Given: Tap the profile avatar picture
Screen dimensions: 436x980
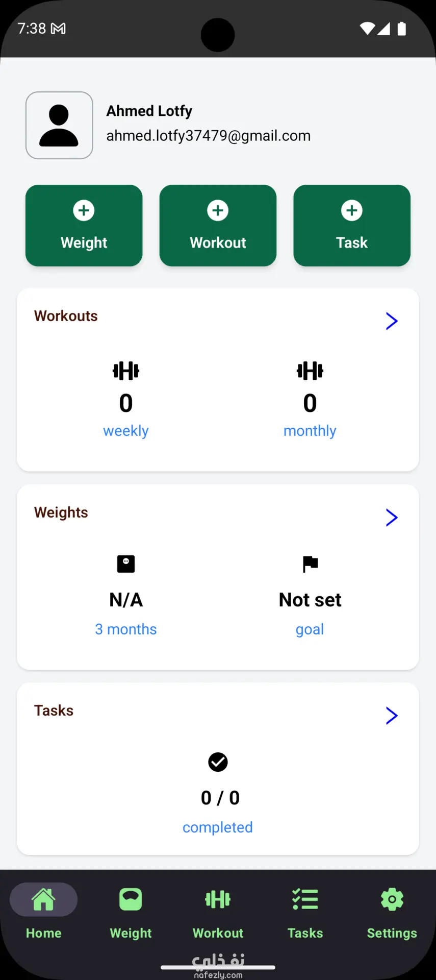Looking at the screenshot, I should [59, 126].
